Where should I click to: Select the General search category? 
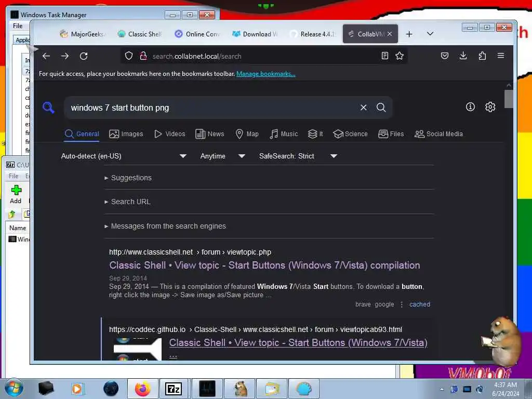[82, 134]
